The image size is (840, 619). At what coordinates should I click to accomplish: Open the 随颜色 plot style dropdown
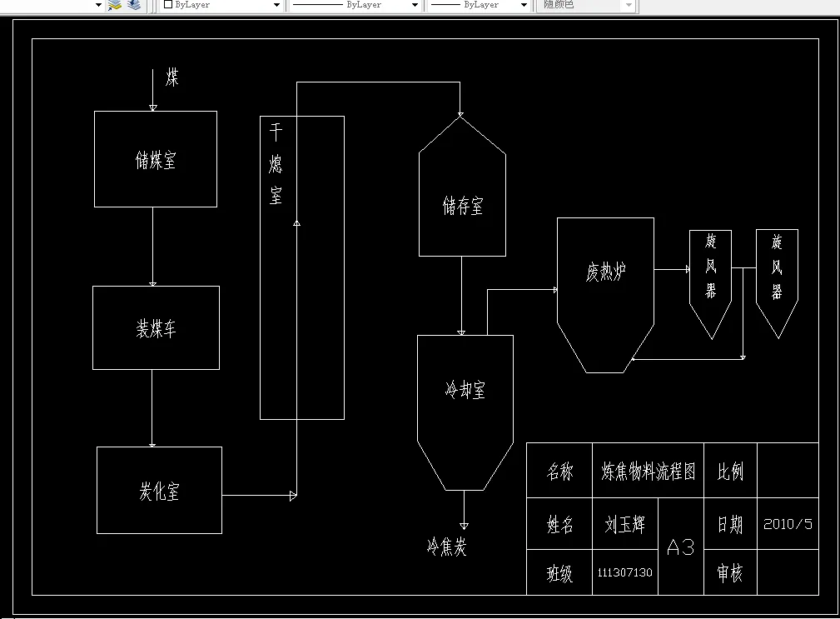click(x=629, y=5)
